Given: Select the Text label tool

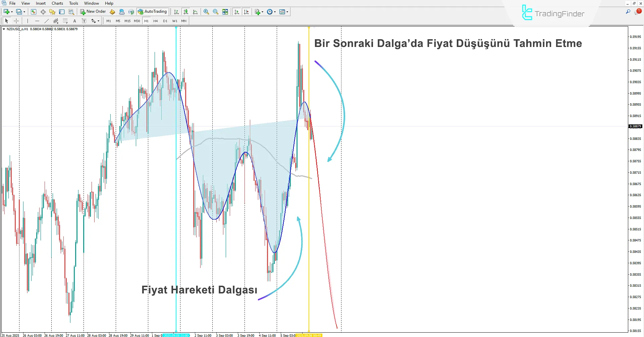Looking at the screenshot, I should (84, 21).
